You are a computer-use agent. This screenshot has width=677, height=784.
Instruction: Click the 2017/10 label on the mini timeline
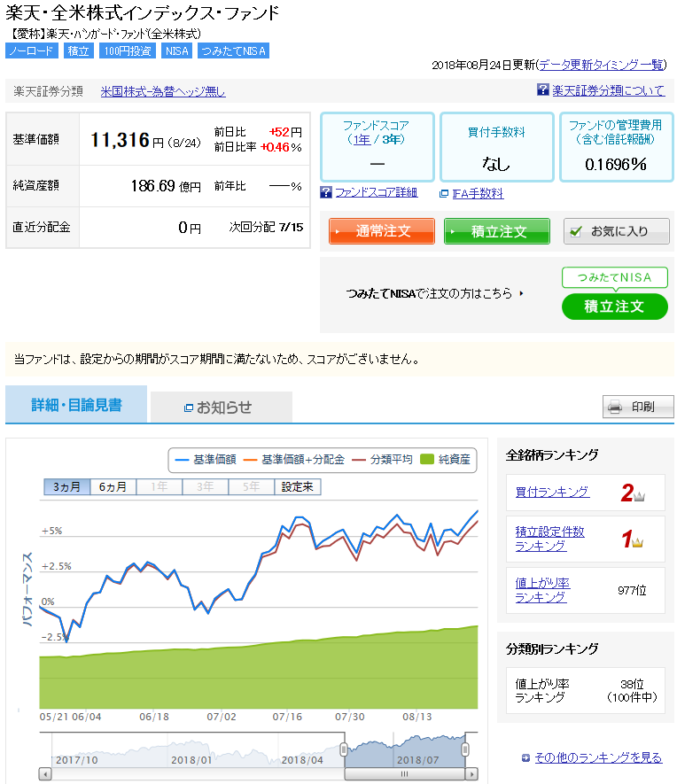[77, 760]
